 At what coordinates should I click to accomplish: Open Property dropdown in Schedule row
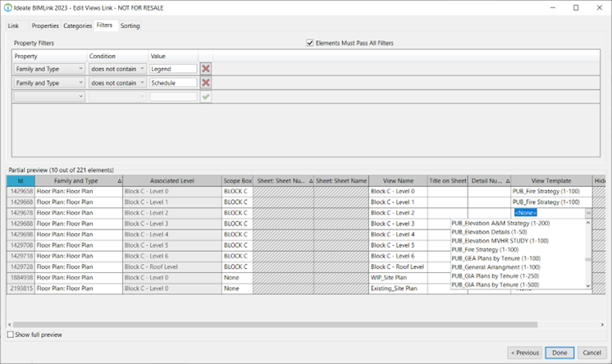point(49,83)
